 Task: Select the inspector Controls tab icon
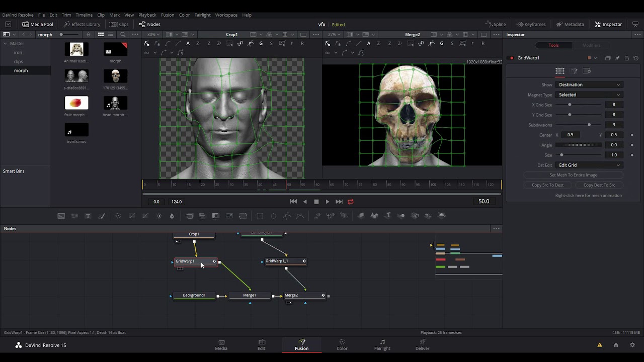click(x=560, y=71)
